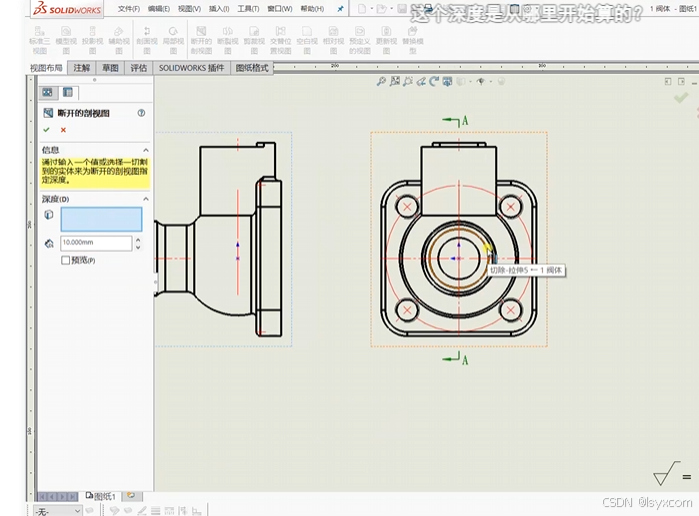Click the Rotate view icon in heads-up toolbar

click(x=434, y=82)
